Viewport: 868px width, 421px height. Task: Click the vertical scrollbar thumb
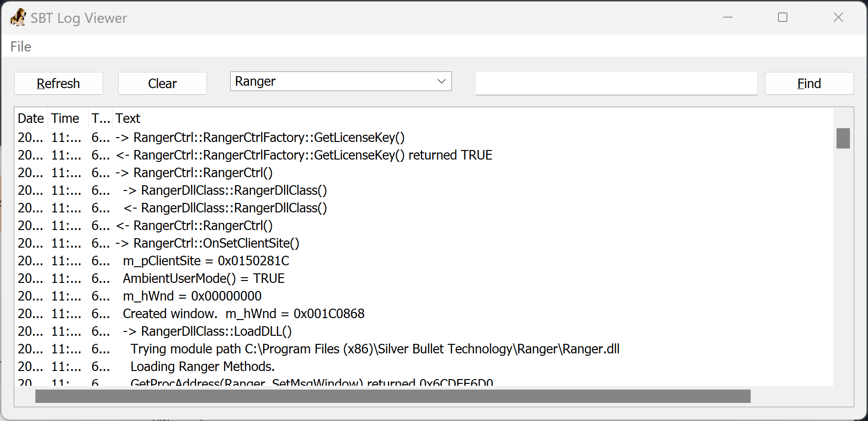point(843,138)
